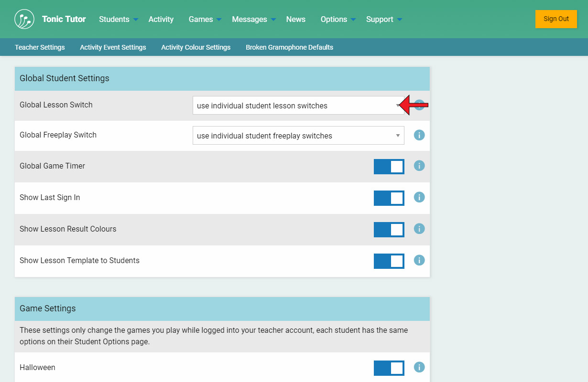Click info icon for Show Last Sign In

pyautogui.click(x=419, y=197)
